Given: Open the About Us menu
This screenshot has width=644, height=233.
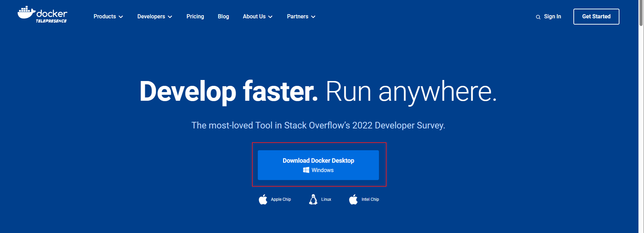Looking at the screenshot, I should click(258, 17).
